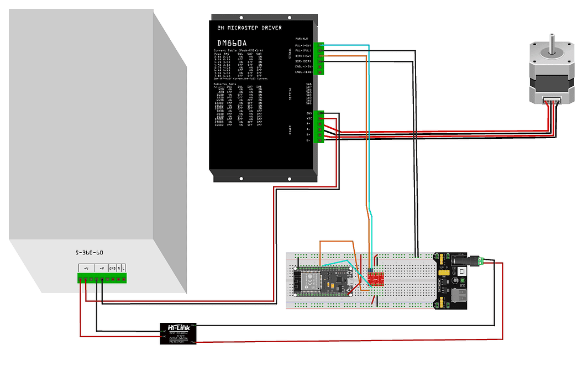This screenshot has width=588, height=366.
Task: Select the ENBL+(+5V) terminal on driver
Action: click(x=320, y=66)
